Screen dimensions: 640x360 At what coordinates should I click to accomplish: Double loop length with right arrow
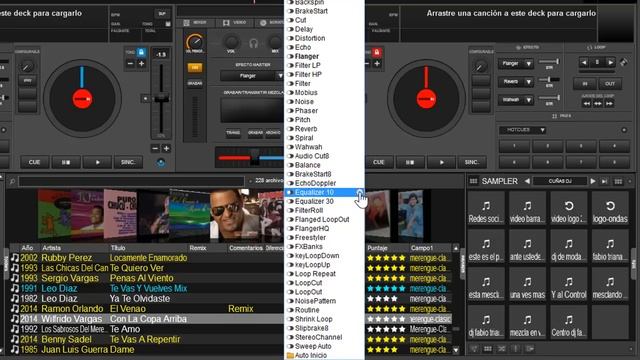click(610, 62)
